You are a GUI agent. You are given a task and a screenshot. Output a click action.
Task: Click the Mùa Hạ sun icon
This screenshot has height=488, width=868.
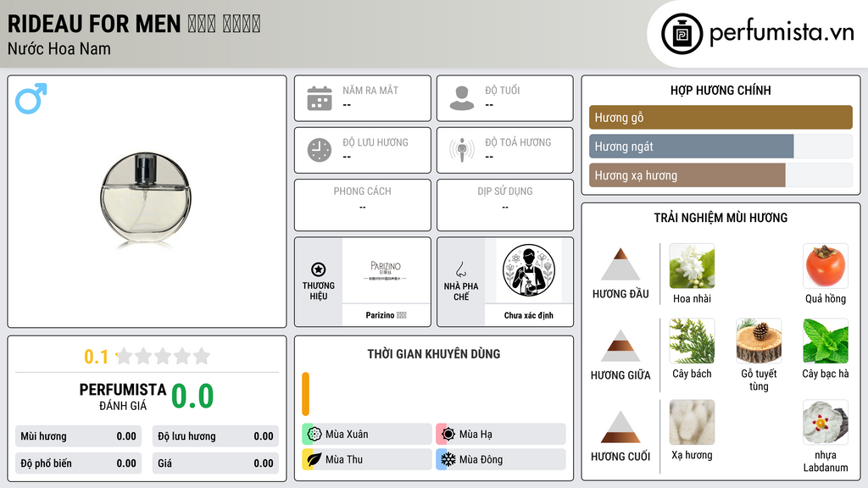click(448, 435)
